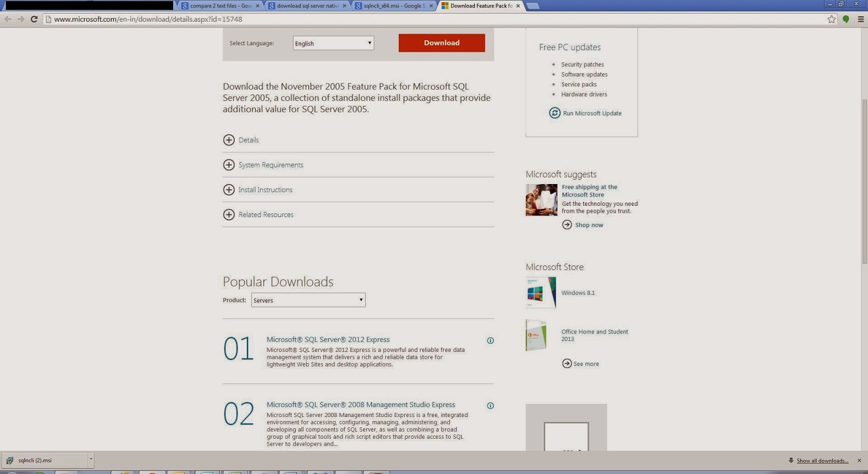
Task: Click Free shipping at the Microsoft Store link
Action: pos(590,191)
